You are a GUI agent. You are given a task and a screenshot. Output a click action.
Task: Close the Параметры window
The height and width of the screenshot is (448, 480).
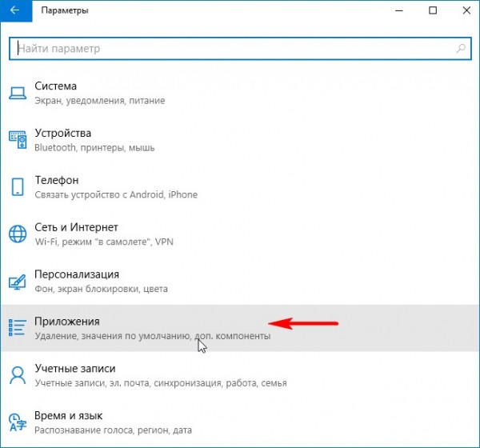[x=466, y=10]
